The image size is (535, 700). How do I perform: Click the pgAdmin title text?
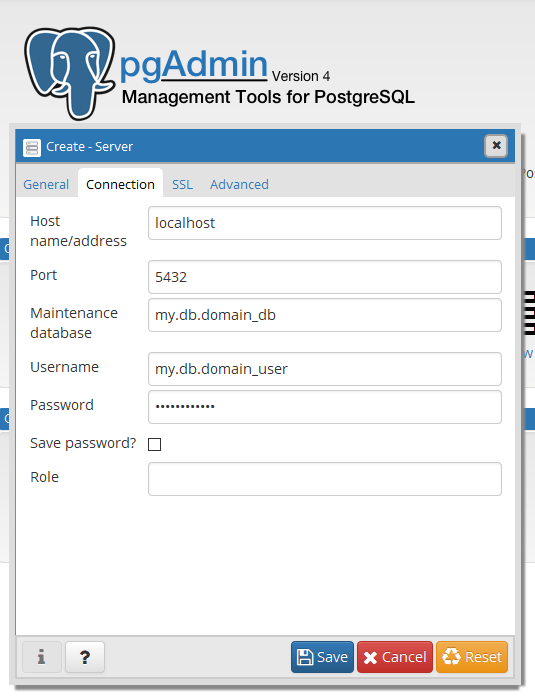click(x=193, y=65)
